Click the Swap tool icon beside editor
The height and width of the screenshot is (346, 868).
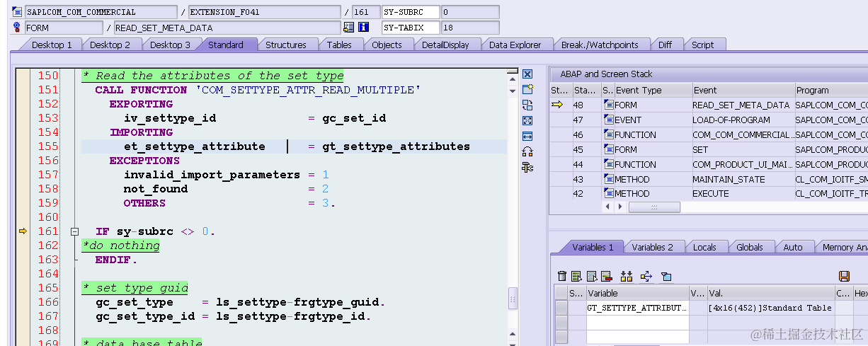pyautogui.click(x=527, y=151)
